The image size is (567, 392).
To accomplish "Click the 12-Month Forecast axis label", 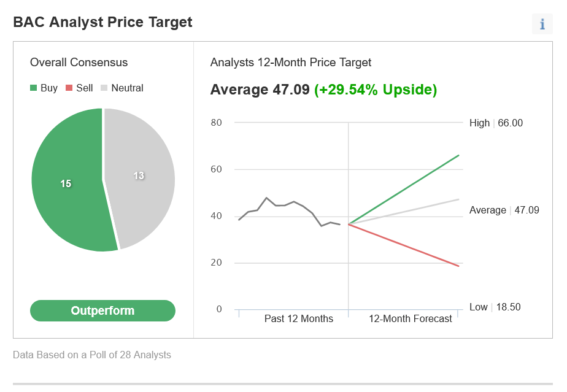I will tap(411, 318).
